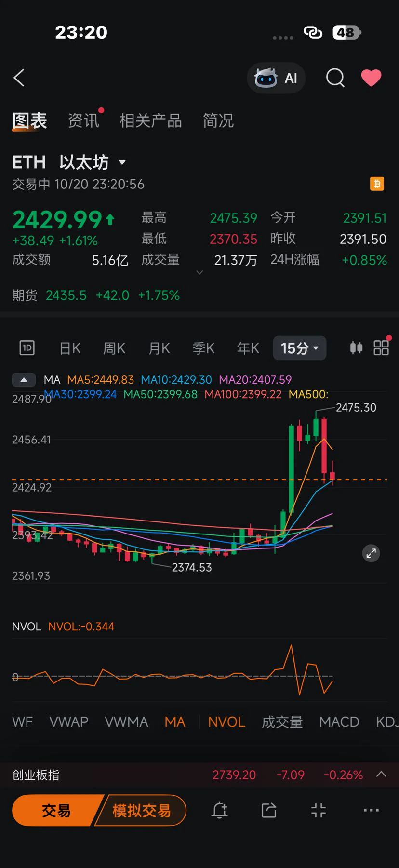Toggle the pink heart favorite icon
Image resolution: width=399 pixels, height=868 pixels.
[371, 78]
